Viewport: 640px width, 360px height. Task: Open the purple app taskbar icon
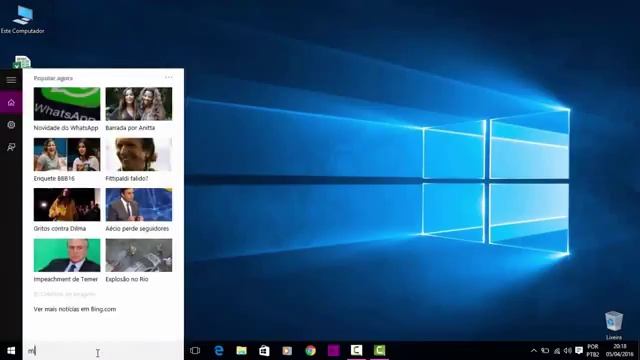(x=333, y=351)
